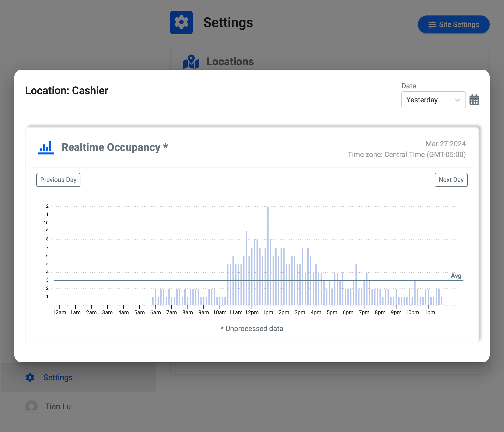Go to Next Day

(451, 180)
